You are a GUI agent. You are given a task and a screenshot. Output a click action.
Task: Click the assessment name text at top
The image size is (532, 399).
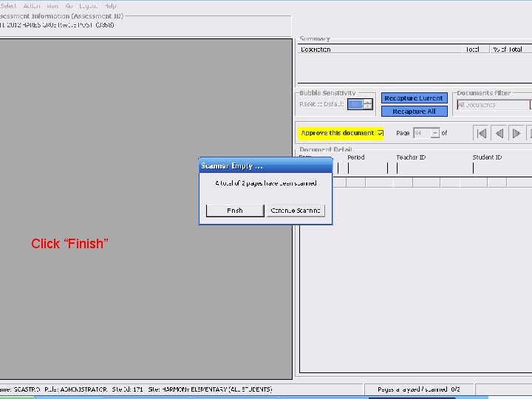click(57, 25)
